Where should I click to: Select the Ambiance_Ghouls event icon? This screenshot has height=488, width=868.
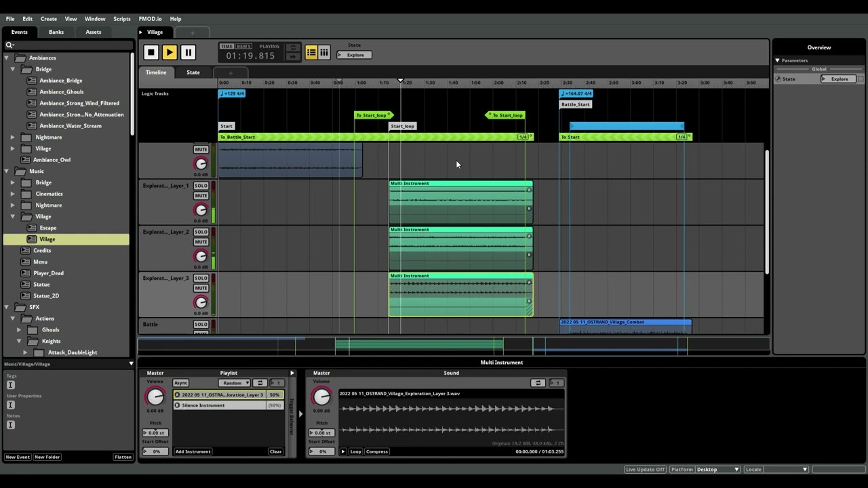coord(32,92)
